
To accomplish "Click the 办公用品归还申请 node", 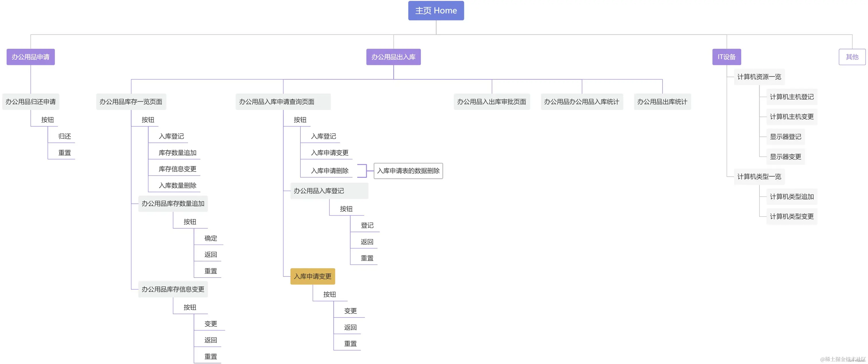I will pyautogui.click(x=31, y=101).
